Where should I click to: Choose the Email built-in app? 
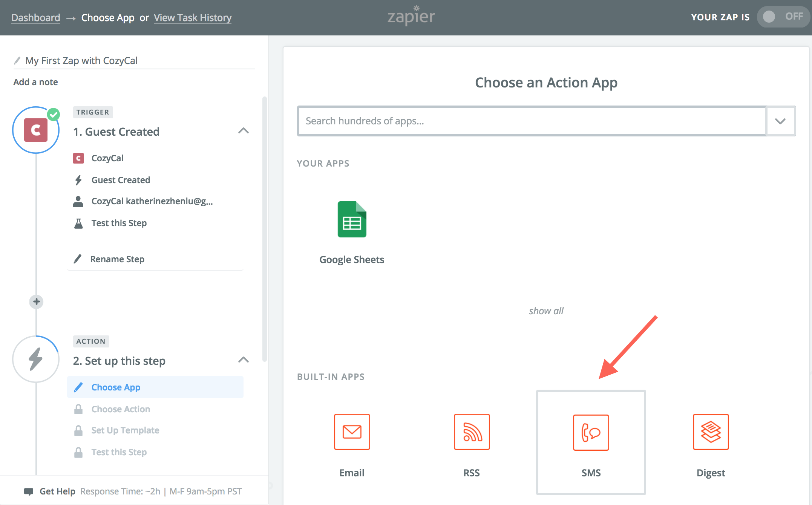click(352, 432)
